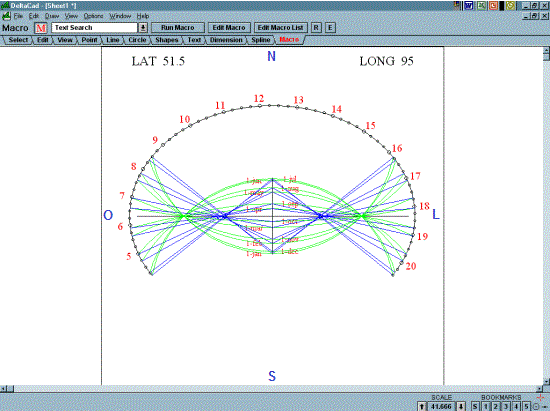This screenshot has width=550, height=411.
Task: Switch to the Shapes tab
Action: point(167,40)
